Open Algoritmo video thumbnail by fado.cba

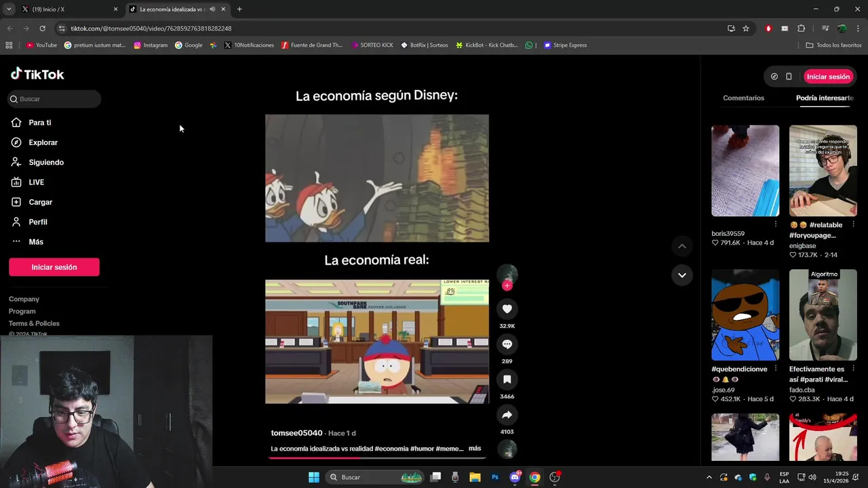823,315
